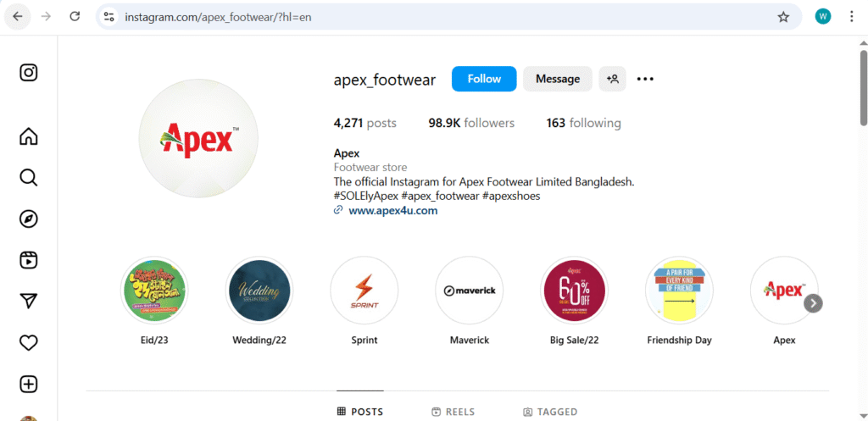Open the www.apex4u.com link
This screenshot has width=868, height=421.
point(393,211)
